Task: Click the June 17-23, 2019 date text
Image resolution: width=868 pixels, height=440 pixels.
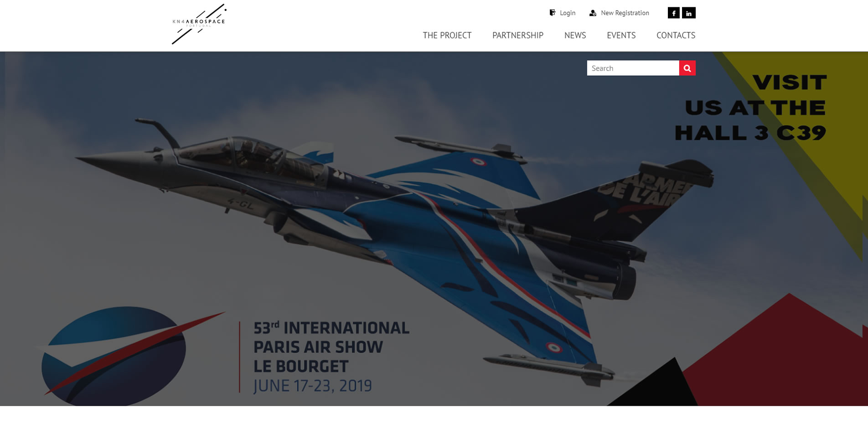Action: (313, 386)
